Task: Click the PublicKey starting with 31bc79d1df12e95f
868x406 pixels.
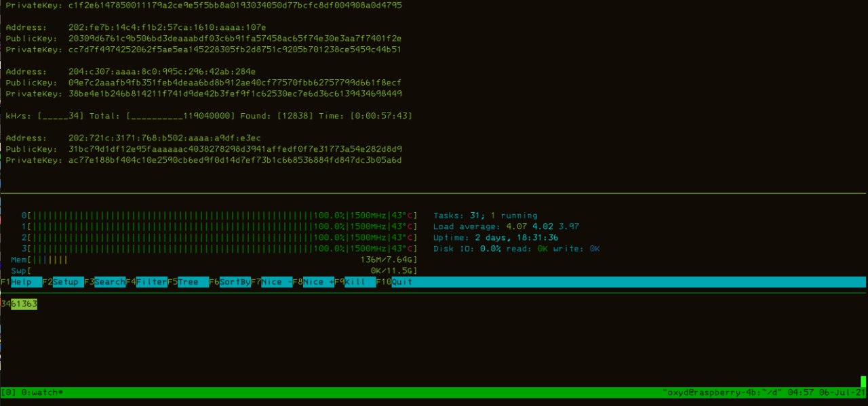Action: pyautogui.click(x=235, y=149)
